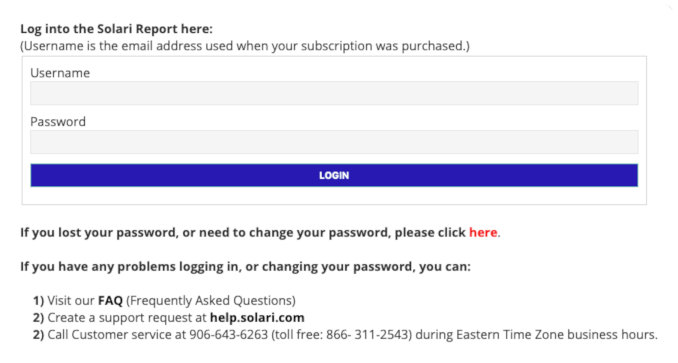Click the 'Call Customer service at' text
The height and width of the screenshot is (363, 678).
pyautogui.click(x=117, y=334)
